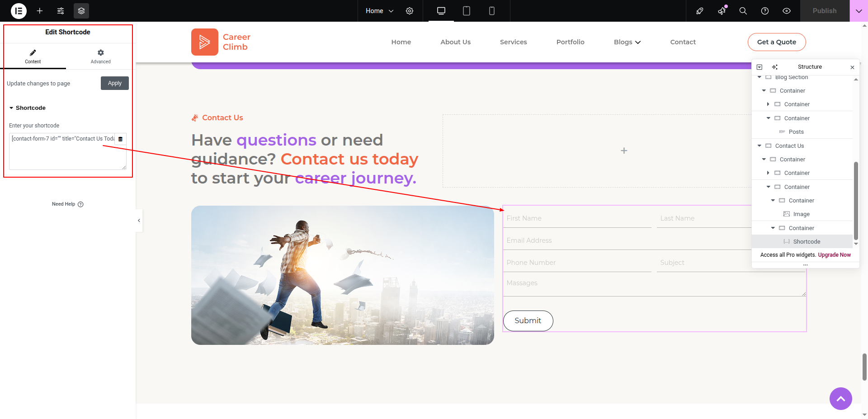Image resolution: width=868 pixels, height=419 pixels.
Task: Click the plus in empty container
Action: coord(624,151)
